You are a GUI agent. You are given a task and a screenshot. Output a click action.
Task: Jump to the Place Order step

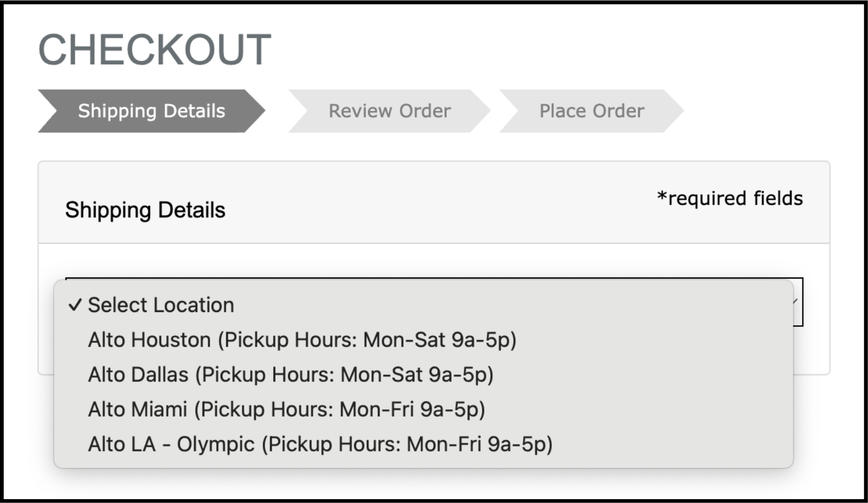pos(591,111)
